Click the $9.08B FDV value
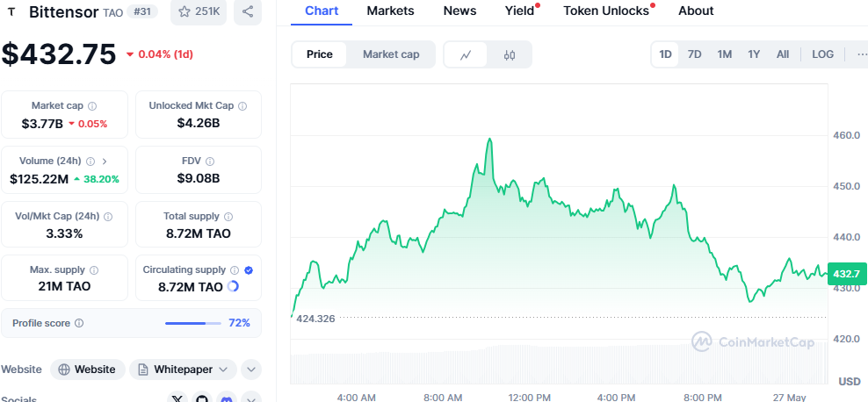This screenshot has height=402, width=868. (x=199, y=178)
